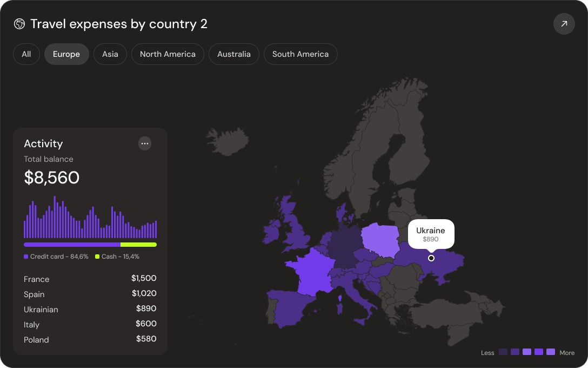Switch to the North America filter
Screen dimensions: 588x368
coord(168,54)
